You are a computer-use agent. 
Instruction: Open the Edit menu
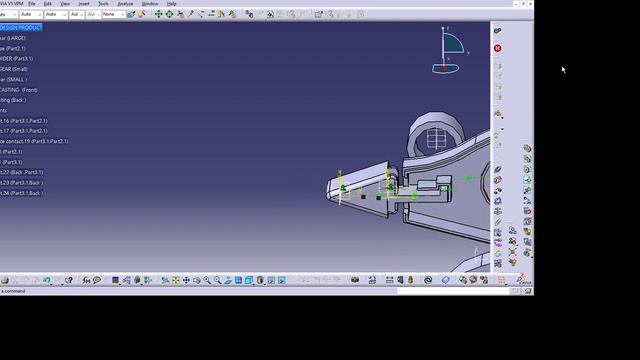[47, 4]
